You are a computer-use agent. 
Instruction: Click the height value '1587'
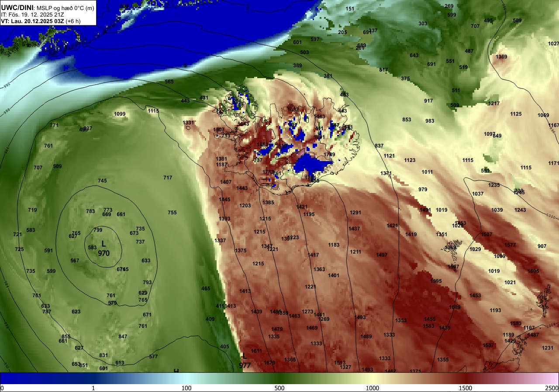click(x=488, y=345)
